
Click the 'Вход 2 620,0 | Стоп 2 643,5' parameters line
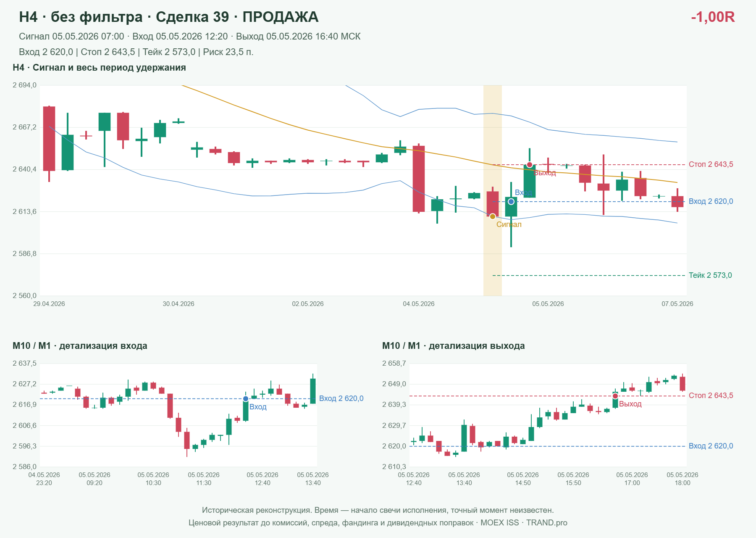click(x=136, y=52)
